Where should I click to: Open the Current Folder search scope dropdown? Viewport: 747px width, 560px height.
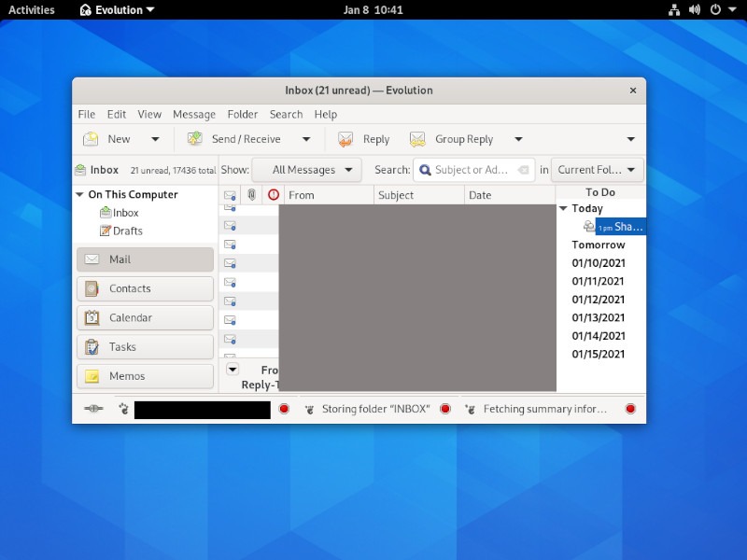pyautogui.click(x=596, y=169)
